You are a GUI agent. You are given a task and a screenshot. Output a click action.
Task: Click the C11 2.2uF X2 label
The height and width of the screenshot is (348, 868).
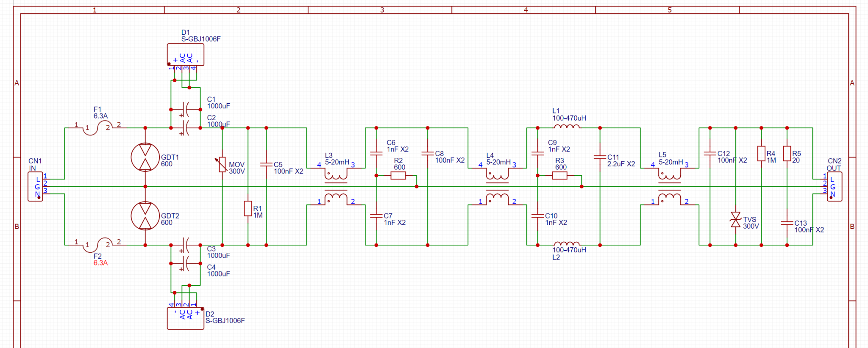(x=621, y=160)
